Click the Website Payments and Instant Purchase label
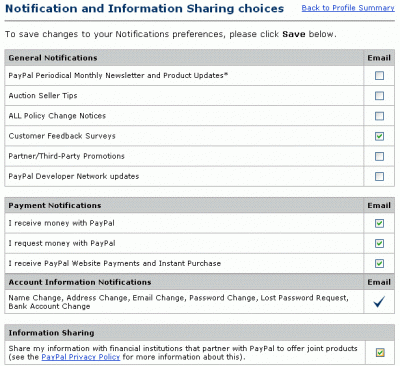 tap(115, 263)
